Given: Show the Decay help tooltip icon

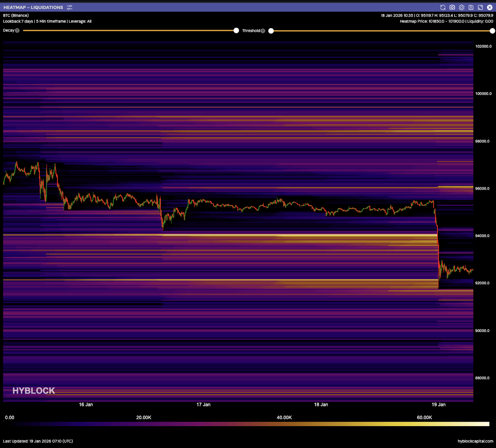Looking at the screenshot, I should [17, 31].
